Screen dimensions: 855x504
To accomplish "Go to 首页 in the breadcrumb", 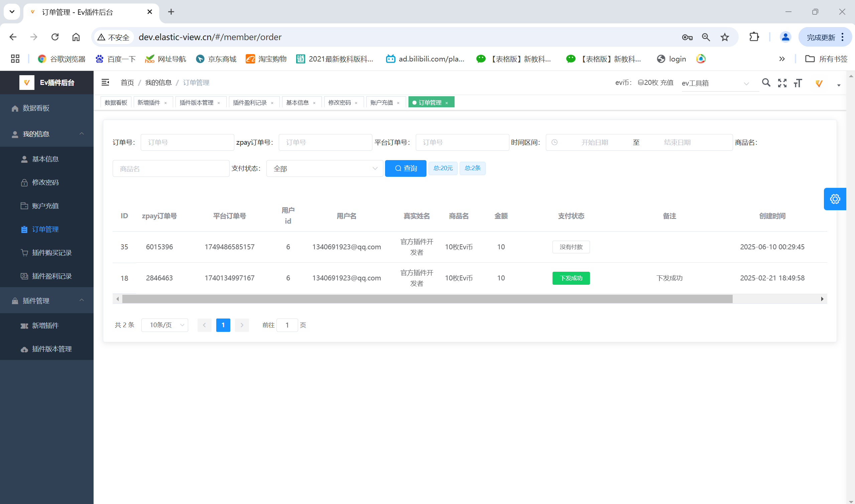I will tap(127, 83).
